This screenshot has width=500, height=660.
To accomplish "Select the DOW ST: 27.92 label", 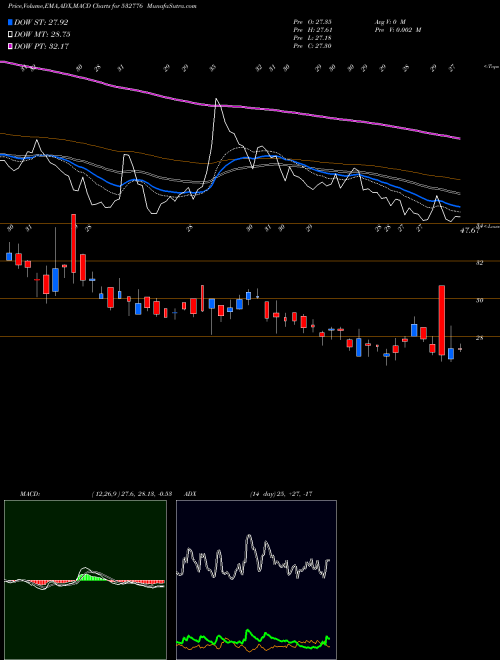I will (41, 22).
